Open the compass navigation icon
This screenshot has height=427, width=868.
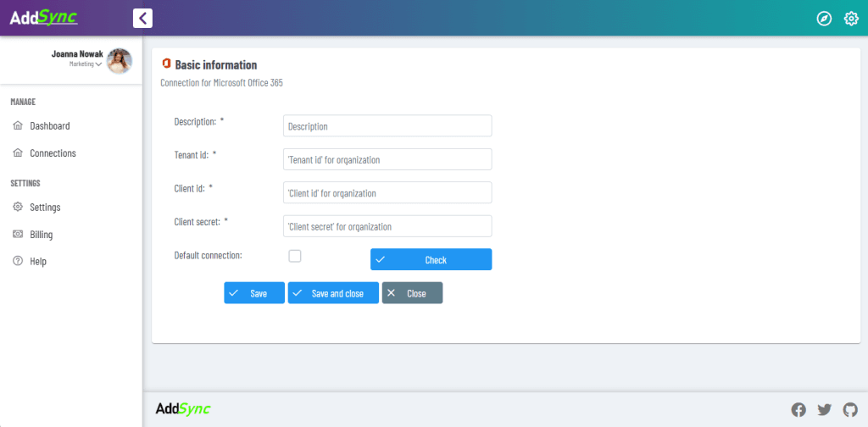pos(824,19)
